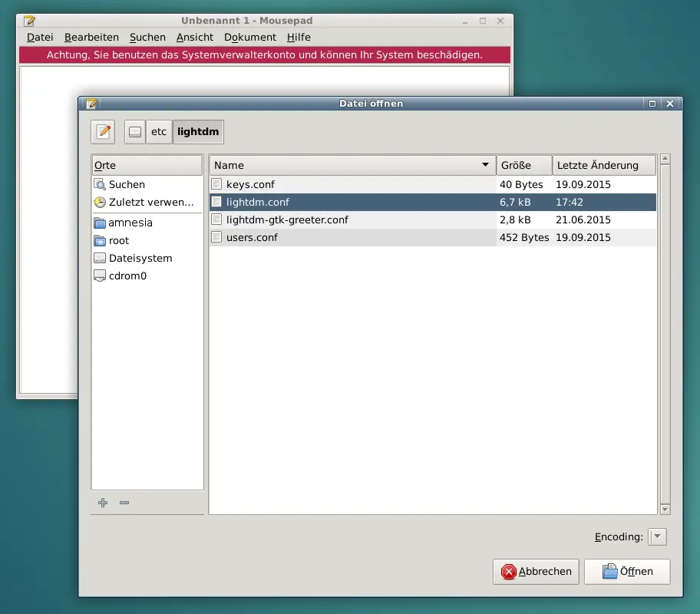The width and height of the screenshot is (700, 614).
Task: Open Dateisystem in places sidebar
Action: [x=140, y=258]
